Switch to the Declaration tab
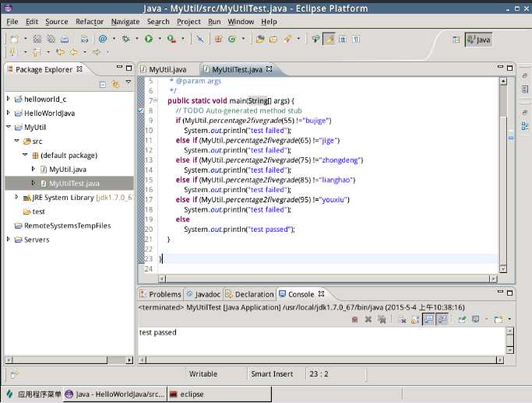532x403 pixels. pos(250,294)
